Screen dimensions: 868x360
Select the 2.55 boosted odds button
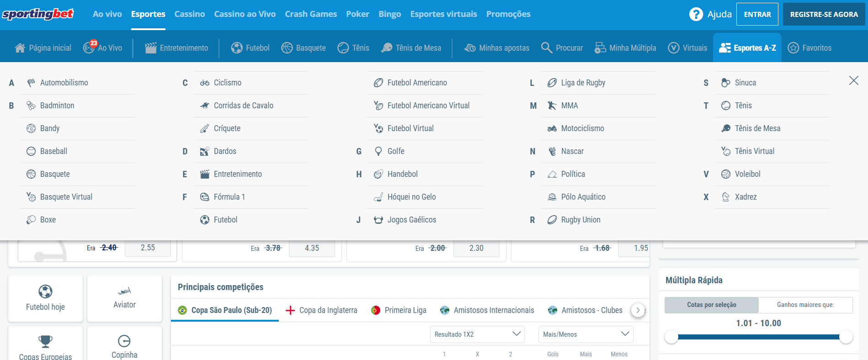[x=148, y=248]
